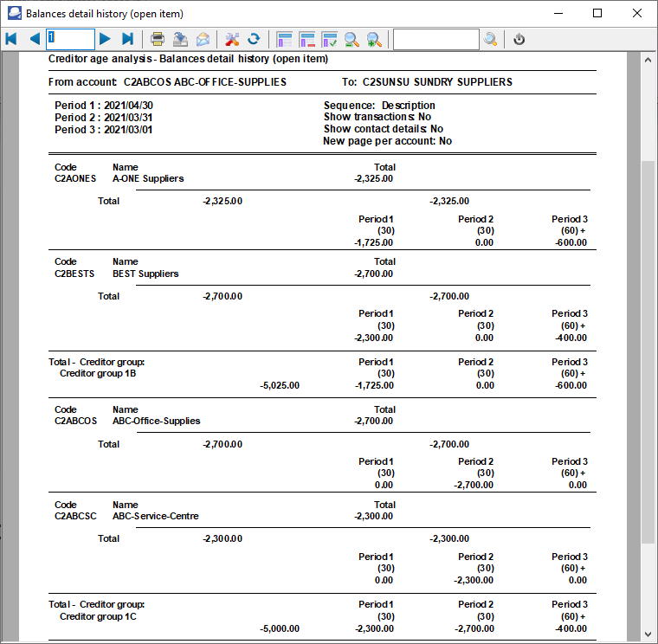Viewport: 658px width, 644px height.
Task: Open the tools/settings wrench icon
Action: 232,39
